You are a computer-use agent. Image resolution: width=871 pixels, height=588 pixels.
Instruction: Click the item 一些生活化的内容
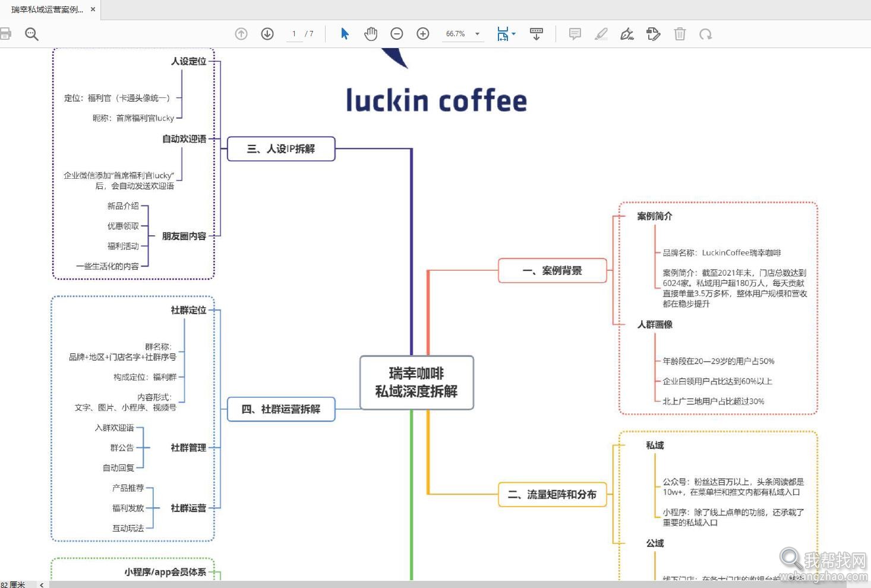click(108, 267)
